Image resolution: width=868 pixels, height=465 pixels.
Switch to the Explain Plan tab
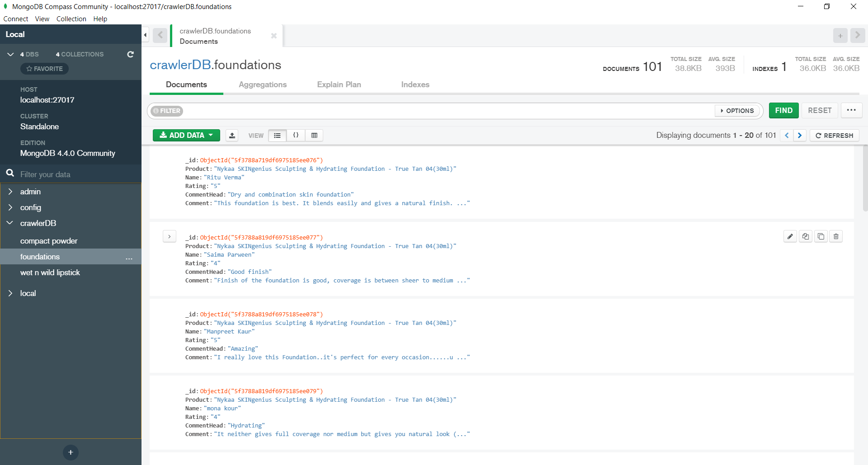coord(339,85)
